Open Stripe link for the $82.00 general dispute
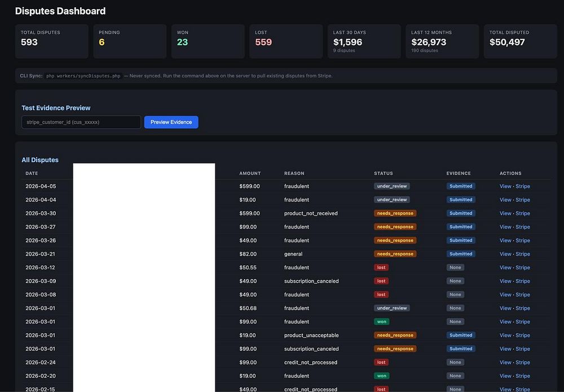564x392 pixels. [523, 254]
